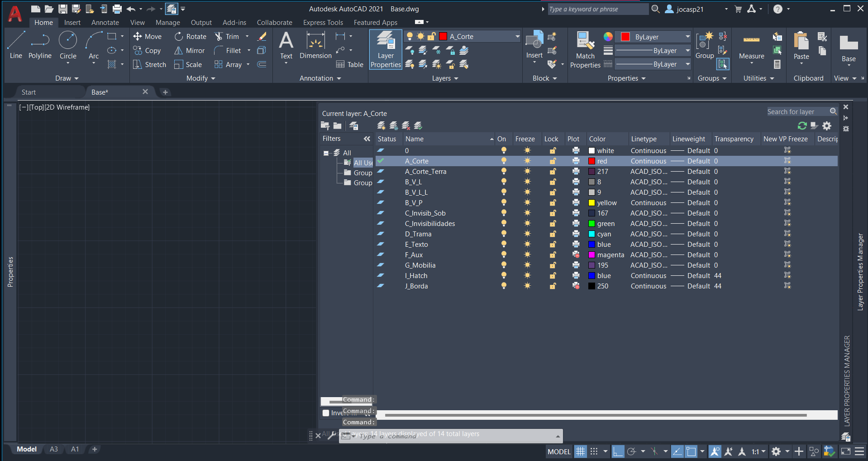Viewport: 868px width, 461px height.
Task: Insert a Table
Action: pos(349,65)
